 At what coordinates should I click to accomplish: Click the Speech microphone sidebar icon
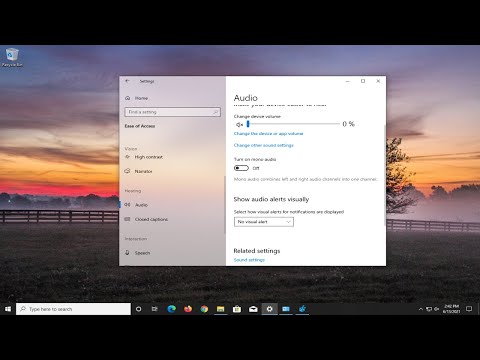coord(127,253)
